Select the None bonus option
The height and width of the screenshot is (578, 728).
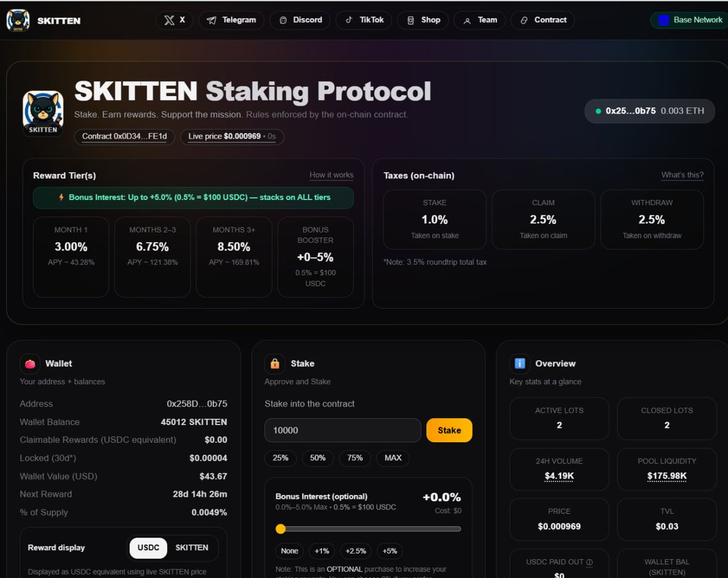pyautogui.click(x=289, y=551)
